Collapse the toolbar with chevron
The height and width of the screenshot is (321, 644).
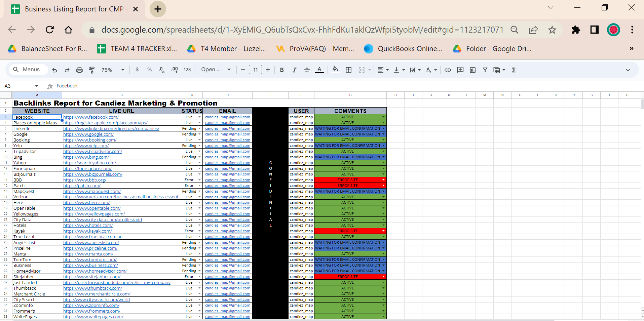click(628, 70)
